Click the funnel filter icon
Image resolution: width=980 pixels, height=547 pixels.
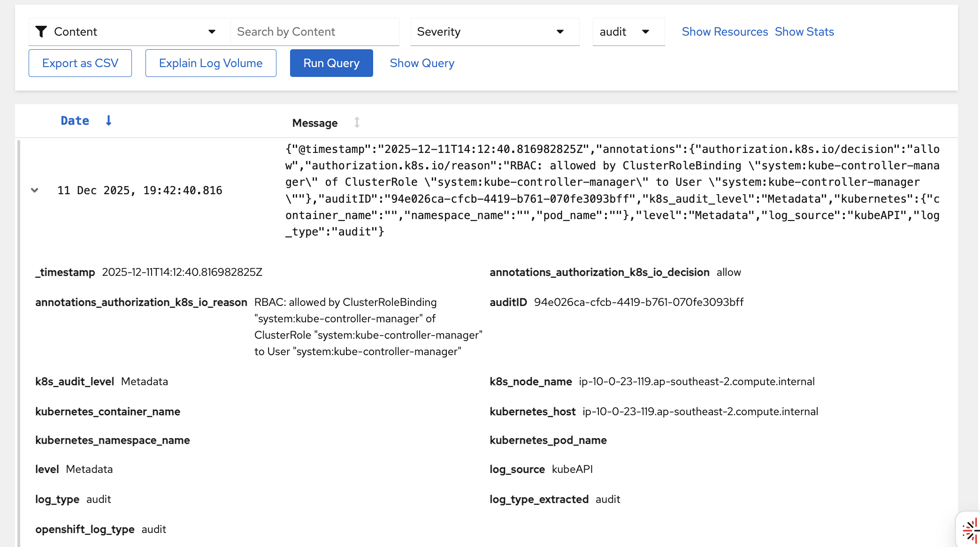41,31
